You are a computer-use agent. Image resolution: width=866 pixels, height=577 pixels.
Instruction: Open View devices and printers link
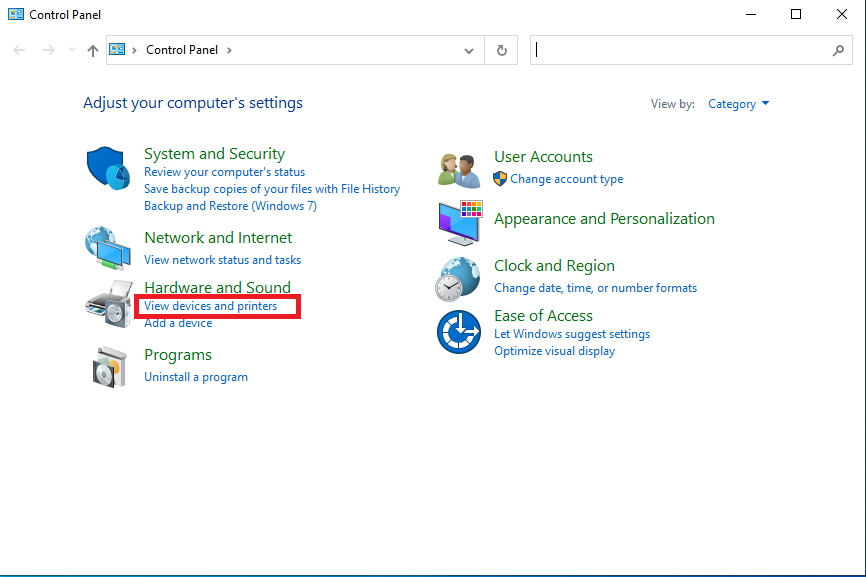click(211, 306)
